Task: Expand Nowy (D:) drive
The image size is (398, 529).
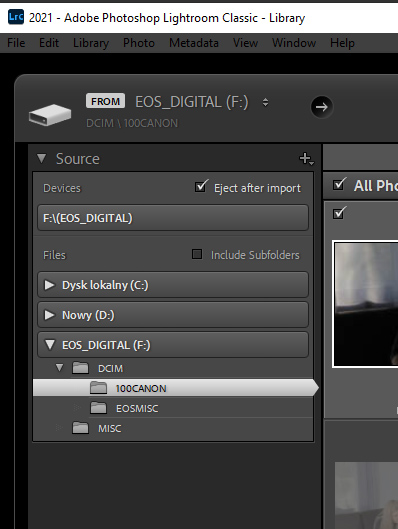Action: pos(49,315)
